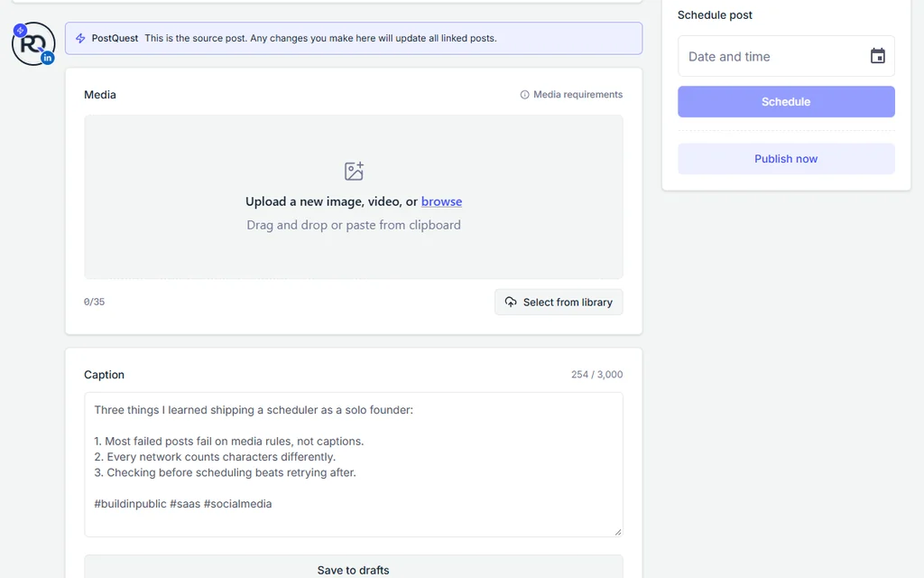Open the calendar date picker icon

pyautogui.click(x=877, y=56)
